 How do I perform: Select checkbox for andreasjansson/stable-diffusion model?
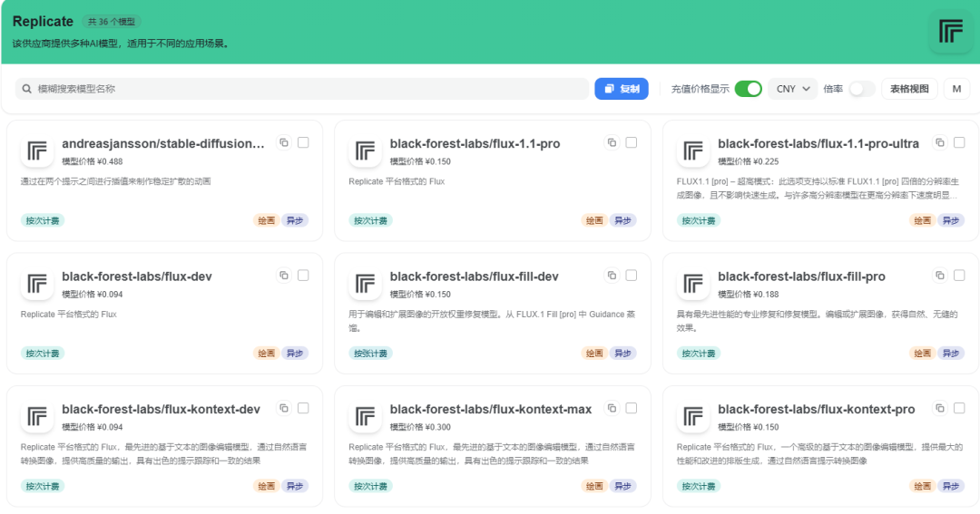[x=303, y=143]
